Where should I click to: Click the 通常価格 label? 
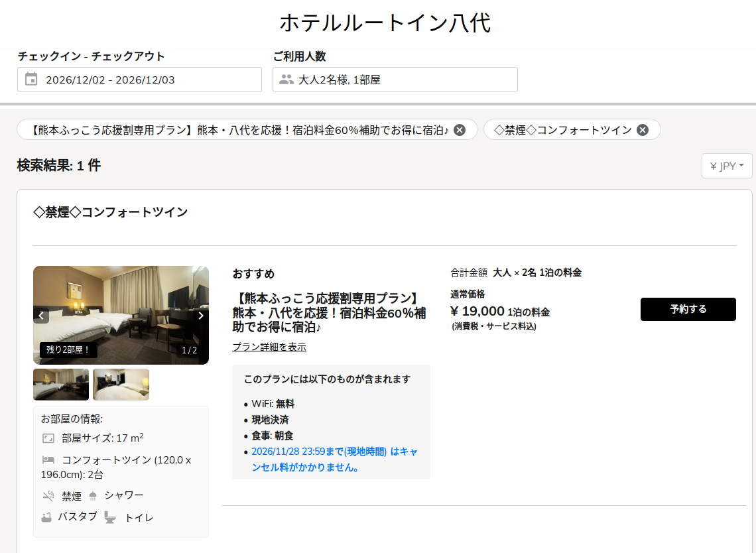468,294
